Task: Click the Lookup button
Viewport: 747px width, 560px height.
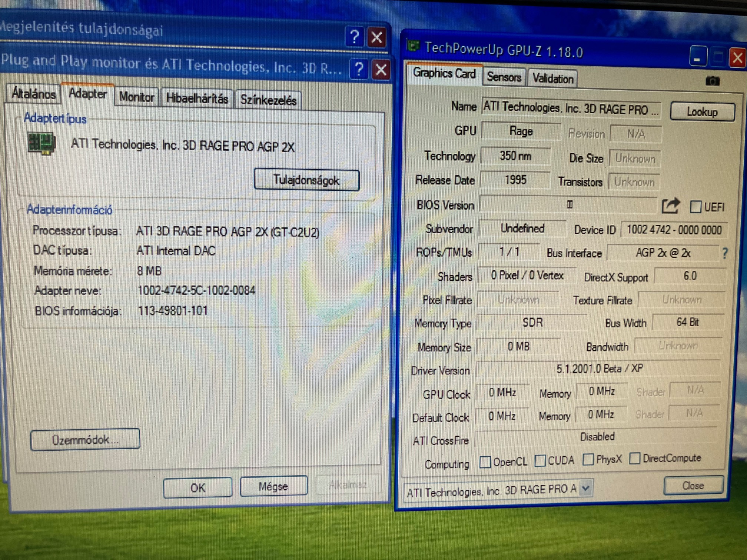Action: pyautogui.click(x=702, y=111)
